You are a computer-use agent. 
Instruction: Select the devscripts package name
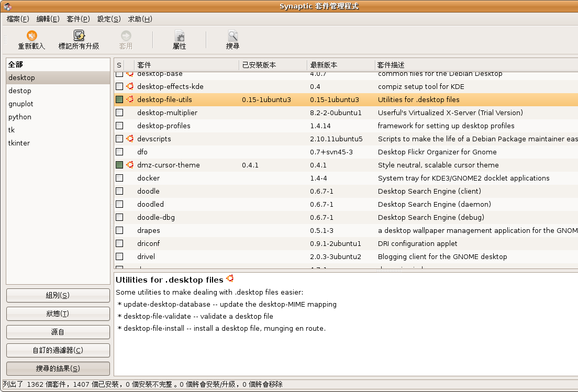(x=154, y=139)
